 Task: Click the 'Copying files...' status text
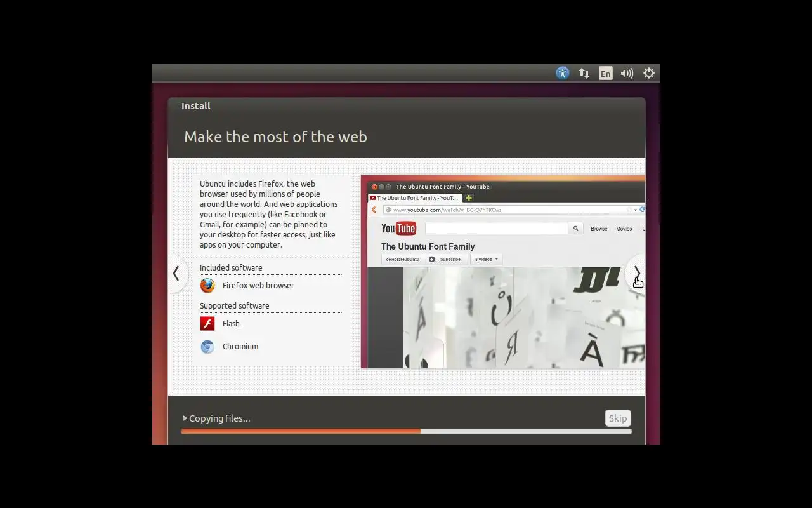click(x=219, y=418)
